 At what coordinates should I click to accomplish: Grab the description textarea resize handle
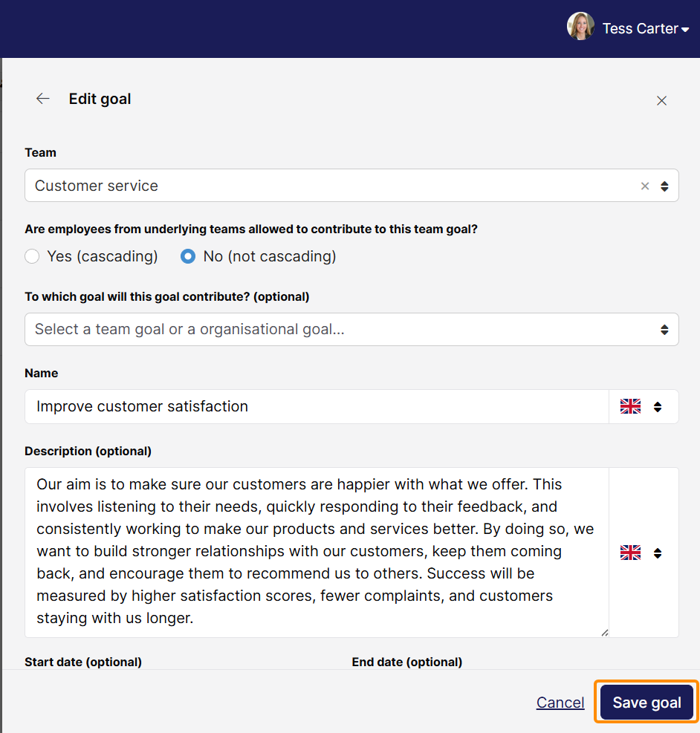[604, 633]
